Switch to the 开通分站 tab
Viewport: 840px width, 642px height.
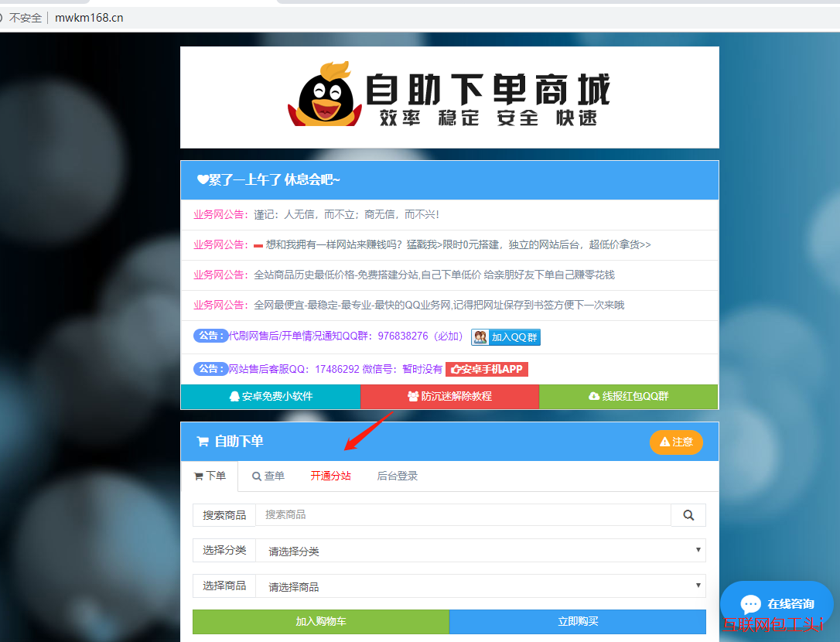tap(330, 476)
